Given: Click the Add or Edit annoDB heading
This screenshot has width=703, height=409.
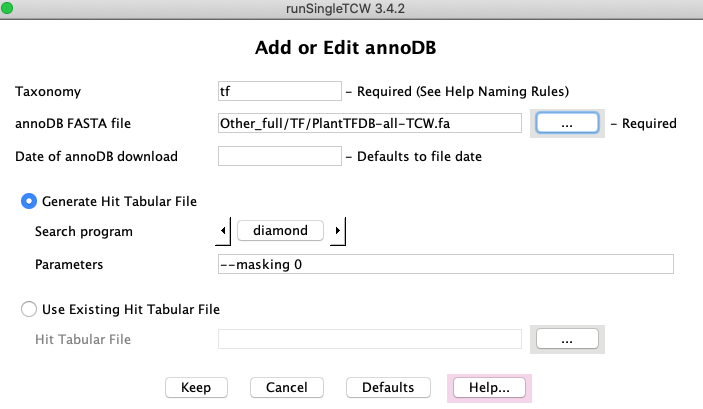Looking at the screenshot, I should coord(351,49).
